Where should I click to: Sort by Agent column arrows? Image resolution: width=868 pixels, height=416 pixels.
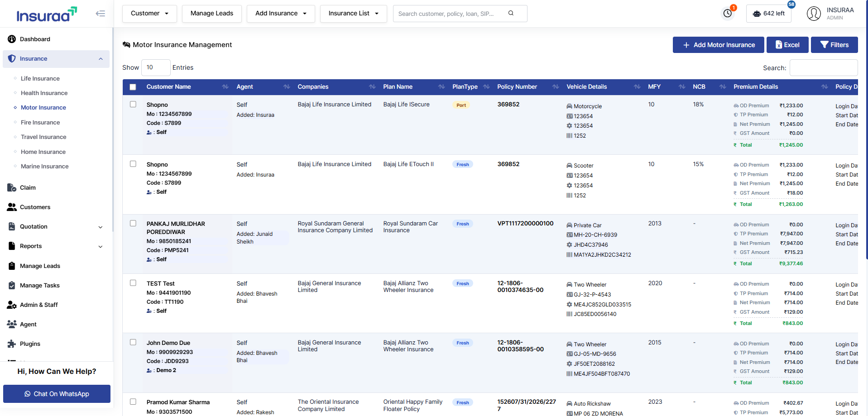[287, 86]
